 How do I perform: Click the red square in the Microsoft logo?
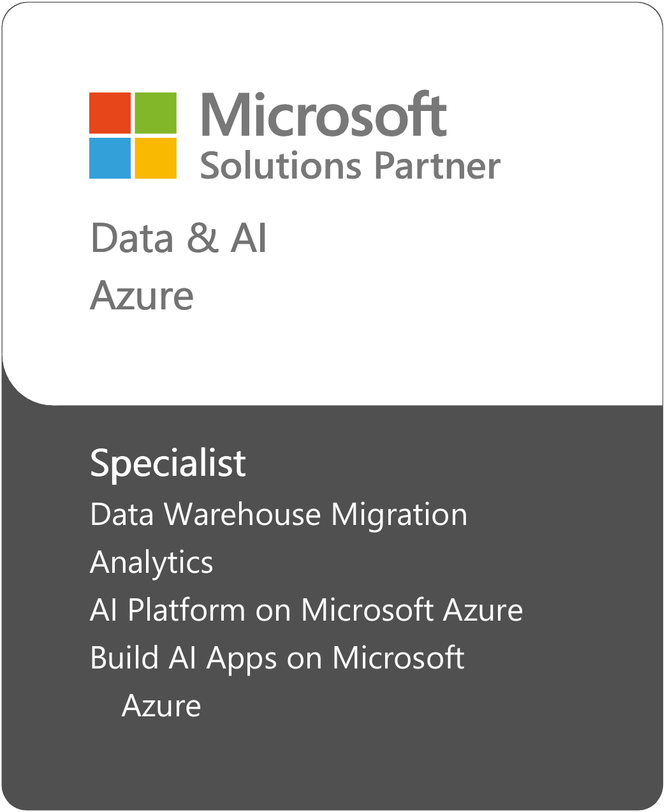coord(110,113)
